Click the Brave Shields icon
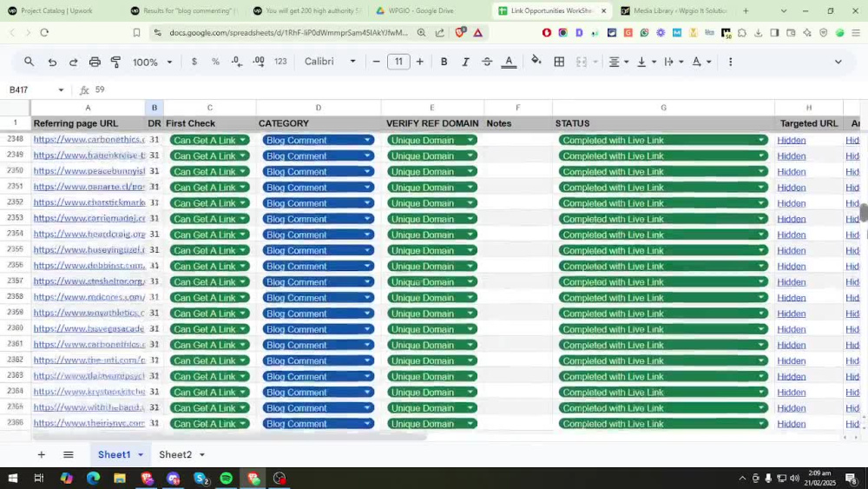868x489 pixels. (459, 33)
